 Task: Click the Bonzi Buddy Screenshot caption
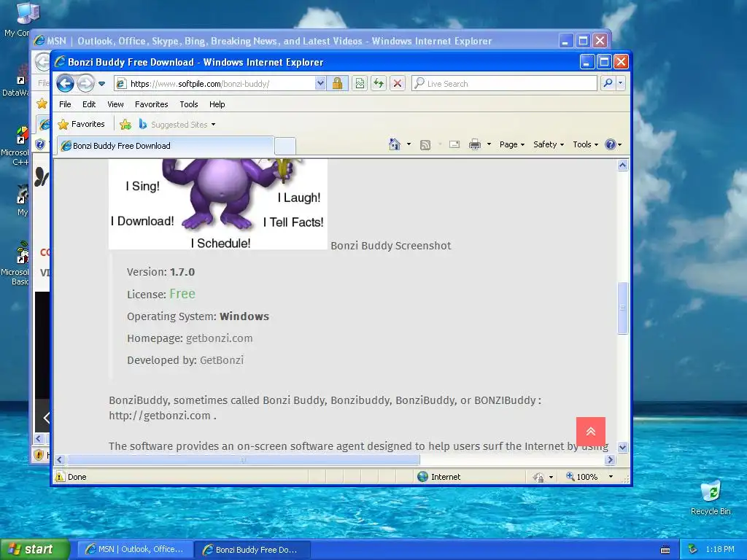point(391,246)
